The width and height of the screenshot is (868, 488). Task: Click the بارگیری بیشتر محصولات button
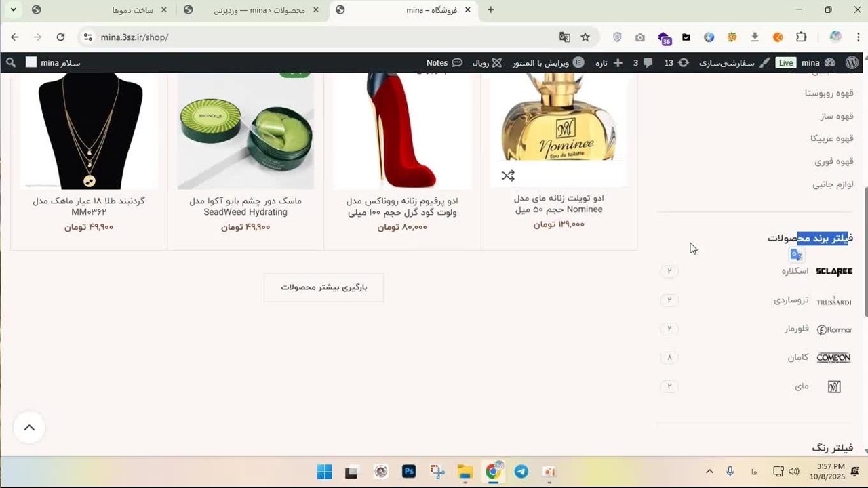(x=323, y=287)
